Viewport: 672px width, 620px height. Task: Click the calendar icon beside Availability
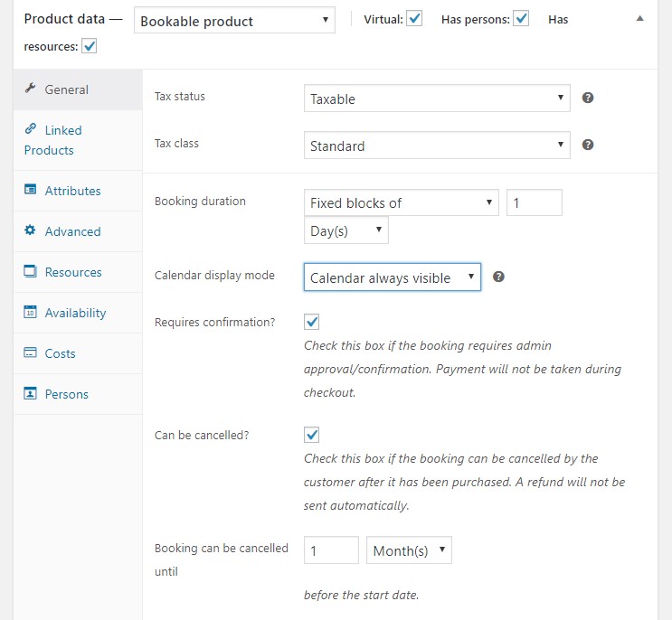pos(30,312)
